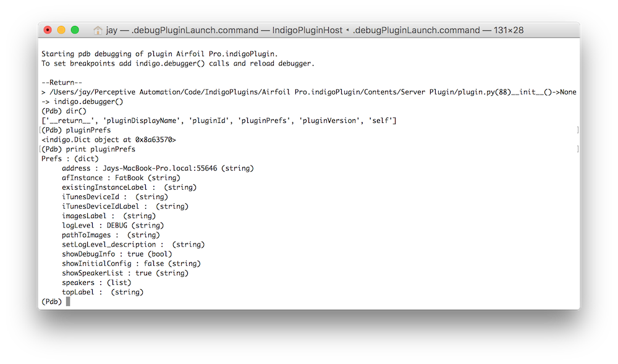Click right bracket mark beside print pluginPrefs
618x364 pixels.
click(x=578, y=150)
